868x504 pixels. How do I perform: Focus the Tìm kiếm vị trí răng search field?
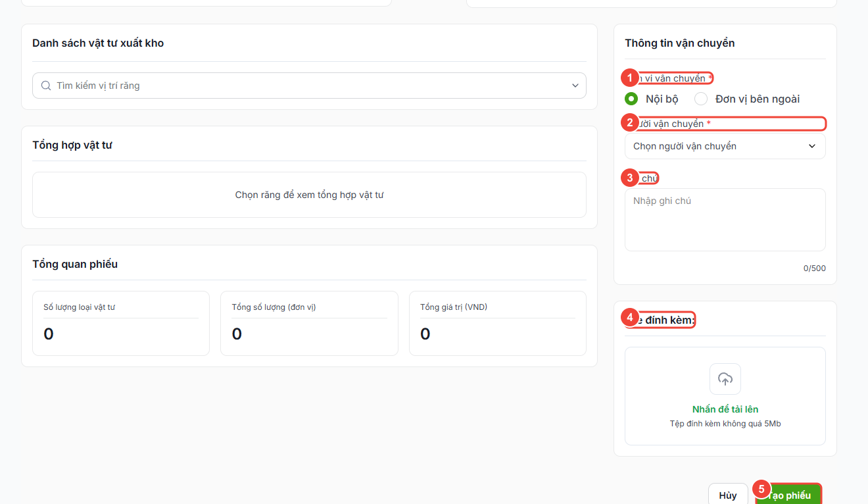point(309,86)
